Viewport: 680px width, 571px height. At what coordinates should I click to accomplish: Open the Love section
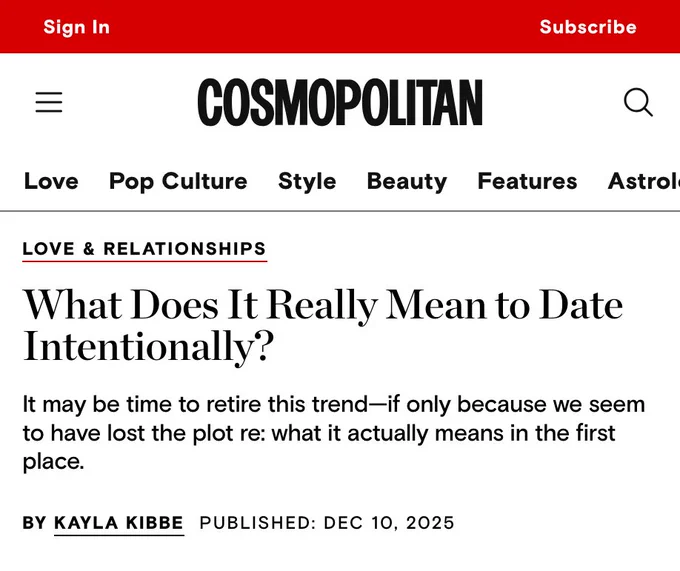click(51, 181)
